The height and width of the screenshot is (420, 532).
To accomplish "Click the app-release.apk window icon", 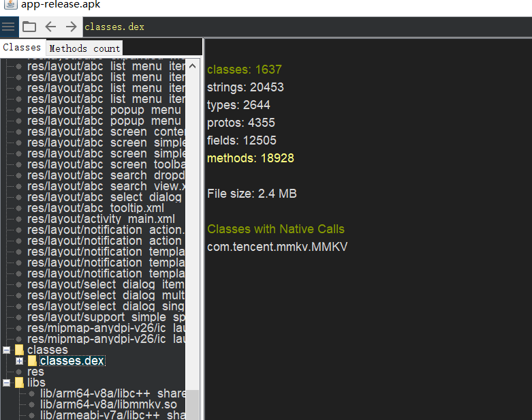I will coord(10,4).
